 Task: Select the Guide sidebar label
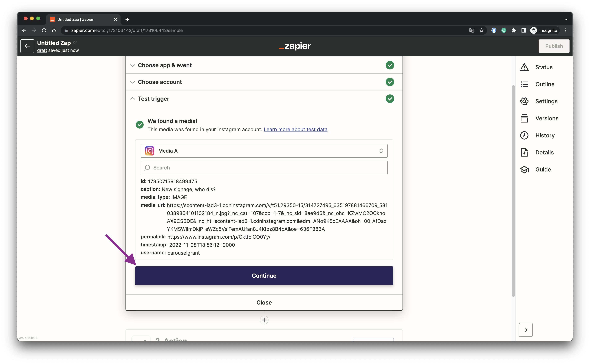click(x=543, y=169)
